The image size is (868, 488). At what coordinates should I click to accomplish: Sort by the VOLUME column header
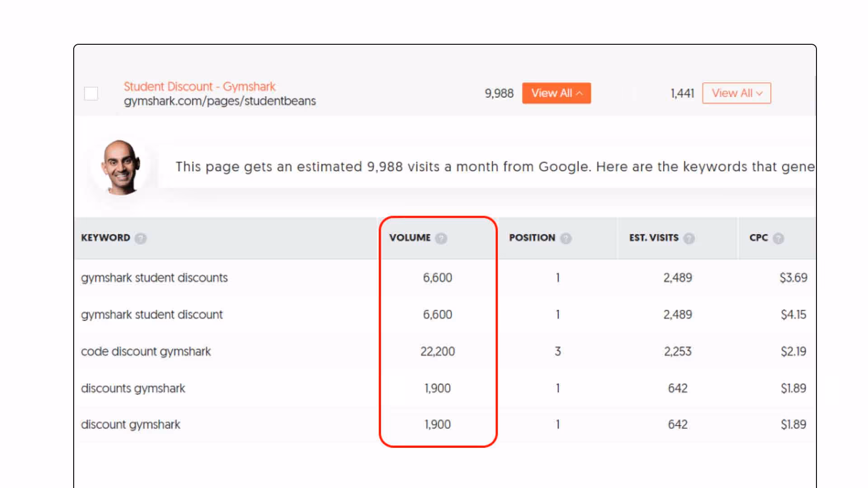coord(410,238)
